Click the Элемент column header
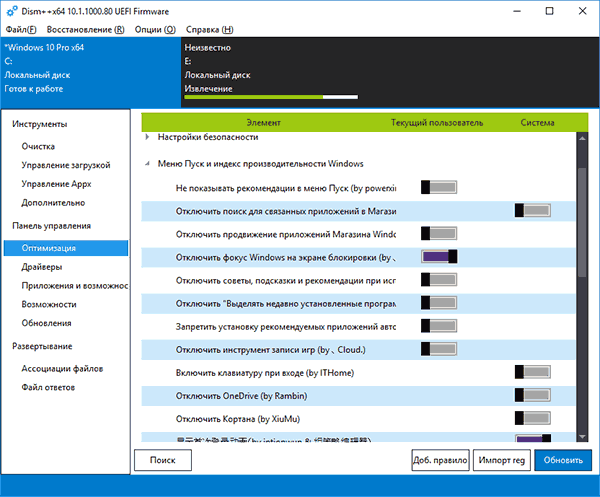Screen dimensions: 600x497 coord(263,122)
